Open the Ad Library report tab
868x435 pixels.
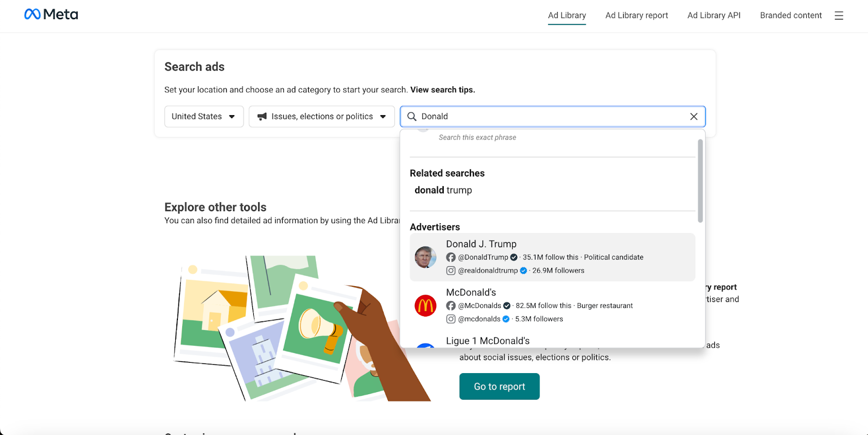(x=637, y=15)
